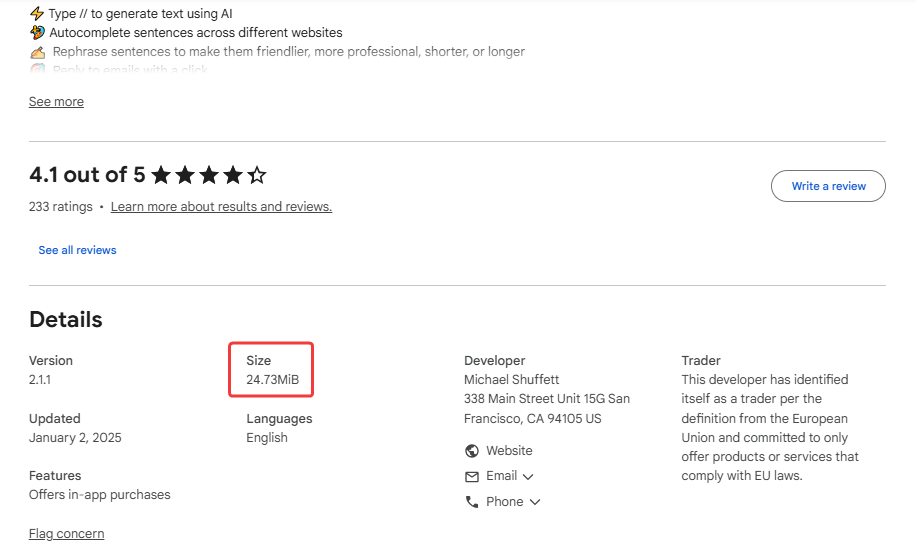Viewport: 916px width, 549px height.
Task: Open Learn more about results and reviews
Action: [x=221, y=207]
